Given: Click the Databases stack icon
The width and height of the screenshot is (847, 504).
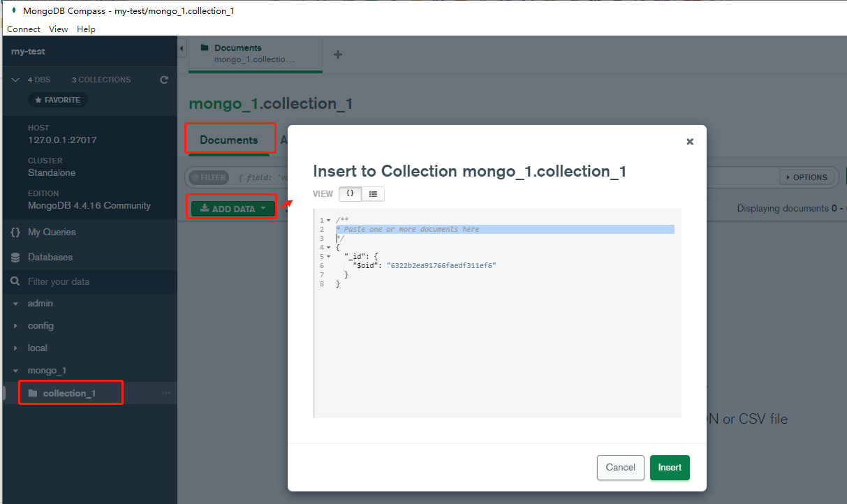Looking at the screenshot, I should (15, 258).
